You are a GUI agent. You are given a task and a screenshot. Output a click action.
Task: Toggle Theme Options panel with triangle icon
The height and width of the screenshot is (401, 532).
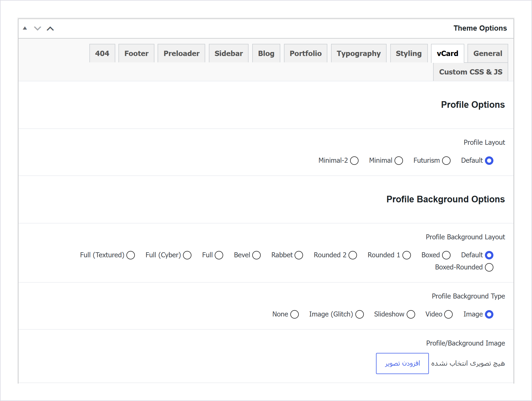click(x=25, y=28)
